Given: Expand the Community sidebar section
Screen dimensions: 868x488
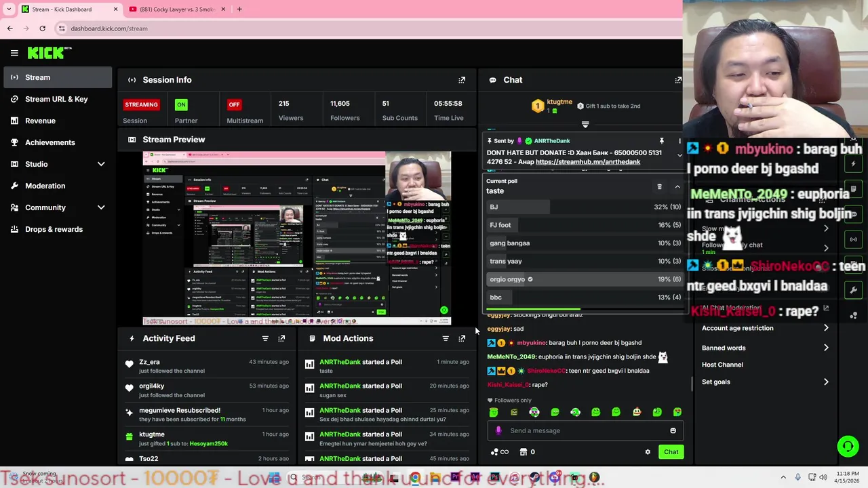Looking at the screenshot, I should (101, 207).
